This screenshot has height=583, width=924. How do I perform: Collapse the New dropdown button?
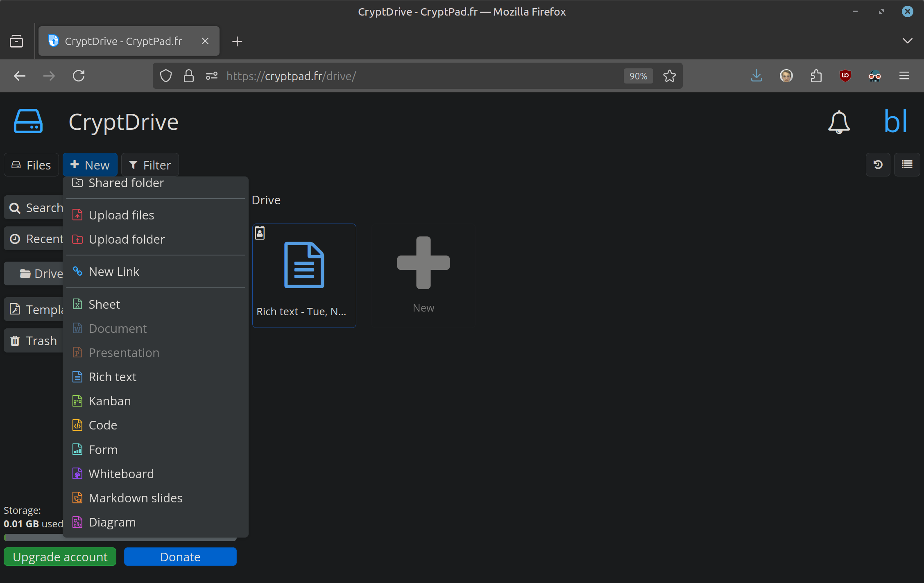pyautogui.click(x=90, y=165)
